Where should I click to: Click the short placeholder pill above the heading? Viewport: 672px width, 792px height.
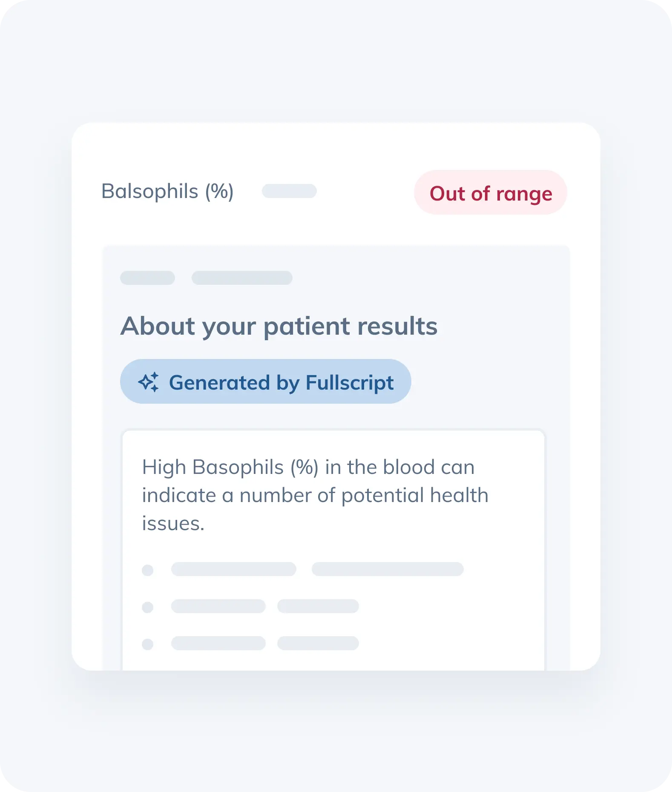[x=147, y=278]
